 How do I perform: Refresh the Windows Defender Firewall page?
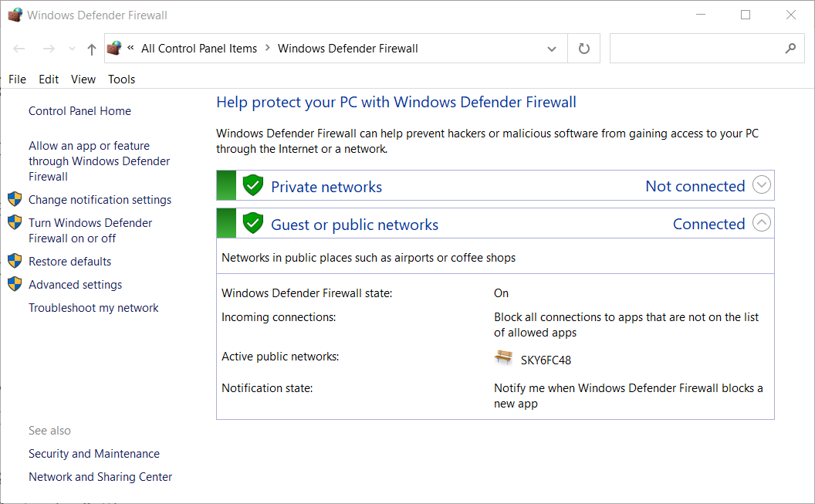pyautogui.click(x=583, y=49)
